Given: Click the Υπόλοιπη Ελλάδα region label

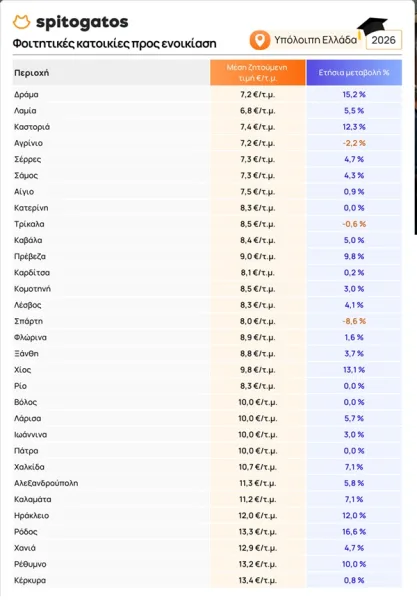Looking at the screenshot, I should (315, 40).
